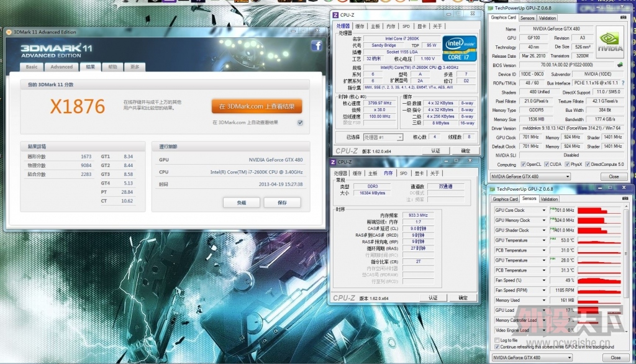636x364 pixels.
Task: Switch to Validation tab in GPU-Z Graphics Card window
Action: pyautogui.click(x=547, y=18)
